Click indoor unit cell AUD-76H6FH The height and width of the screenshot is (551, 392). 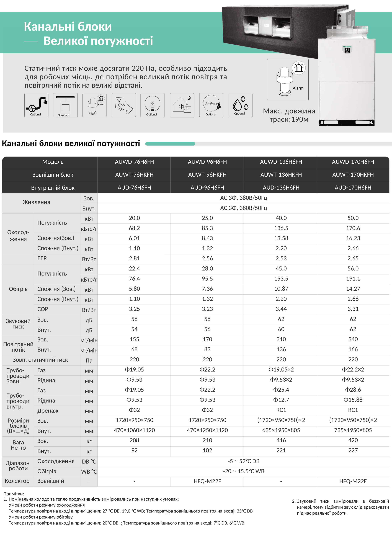(x=135, y=187)
